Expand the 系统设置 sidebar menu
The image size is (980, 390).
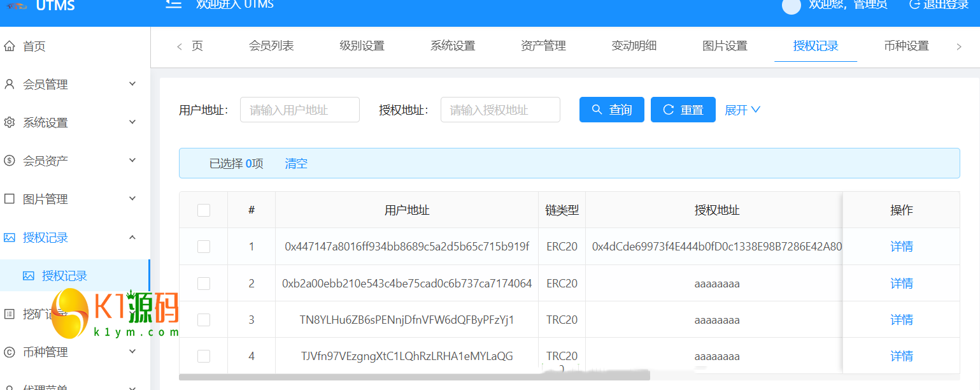click(132, 122)
